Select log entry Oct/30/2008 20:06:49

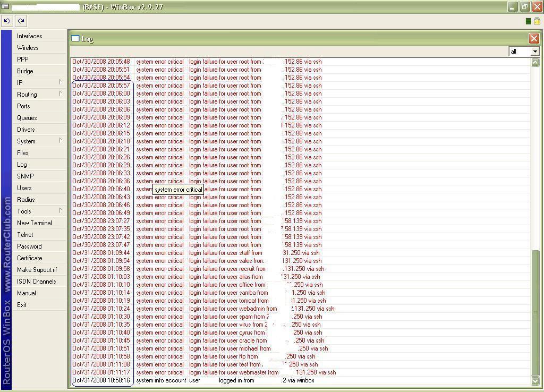click(x=301, y=214)
